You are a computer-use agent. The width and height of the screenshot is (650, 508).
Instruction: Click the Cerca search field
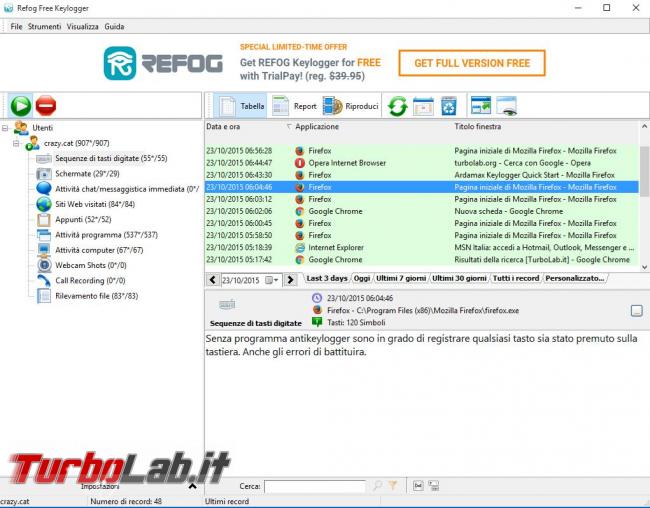pyautogui.click(x=315, y=486)
